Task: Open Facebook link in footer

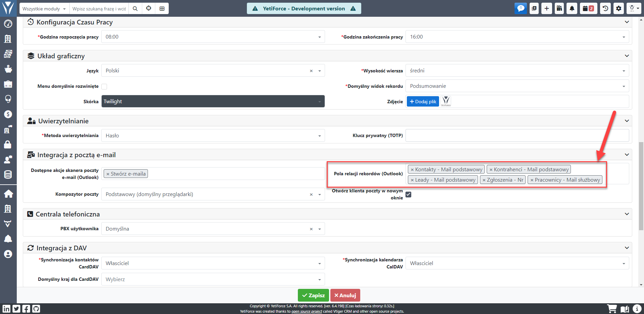Action: point(26,309)
